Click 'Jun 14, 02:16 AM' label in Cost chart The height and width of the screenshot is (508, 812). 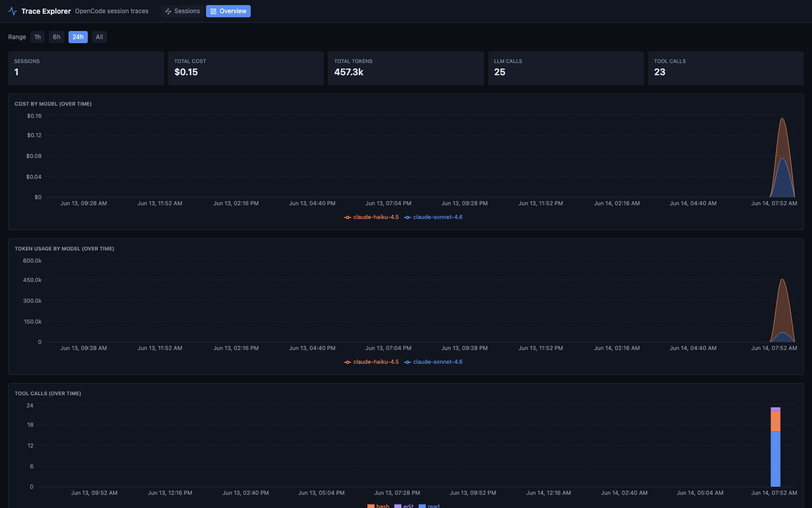(x=617, y=203)
